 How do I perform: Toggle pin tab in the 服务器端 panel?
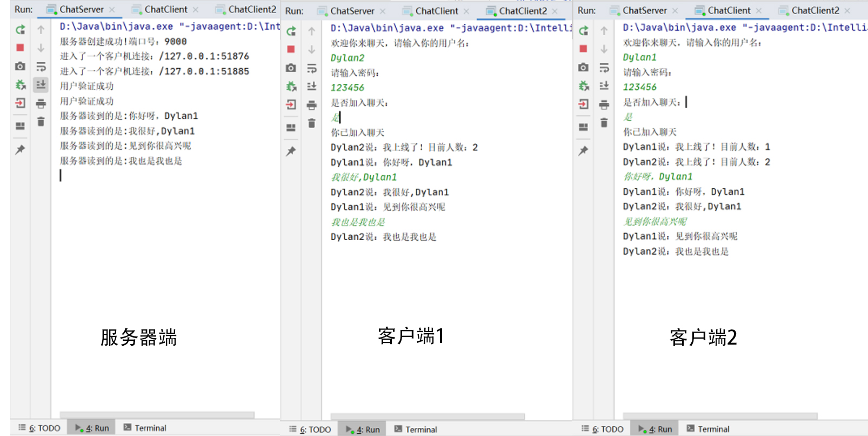(20, 149)
